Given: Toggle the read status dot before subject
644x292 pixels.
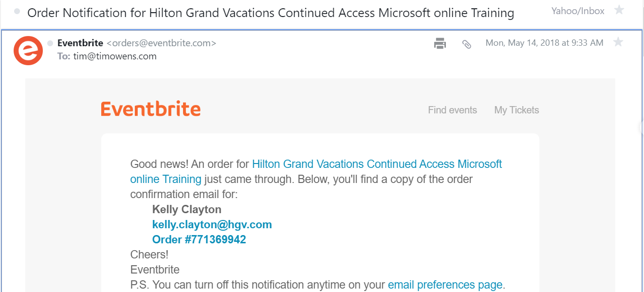Looking at the screenshot, I should coord(18,12).
